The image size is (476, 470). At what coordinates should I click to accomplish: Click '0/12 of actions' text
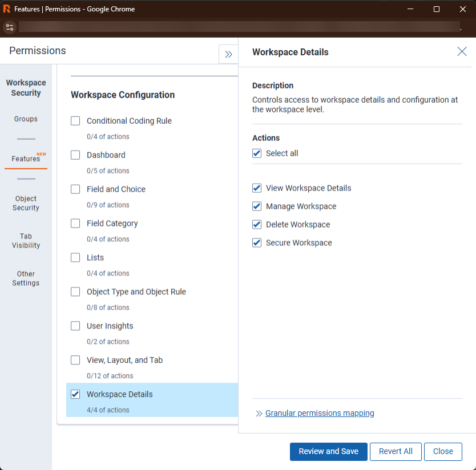pyautogui.click(x=110, y=376)
